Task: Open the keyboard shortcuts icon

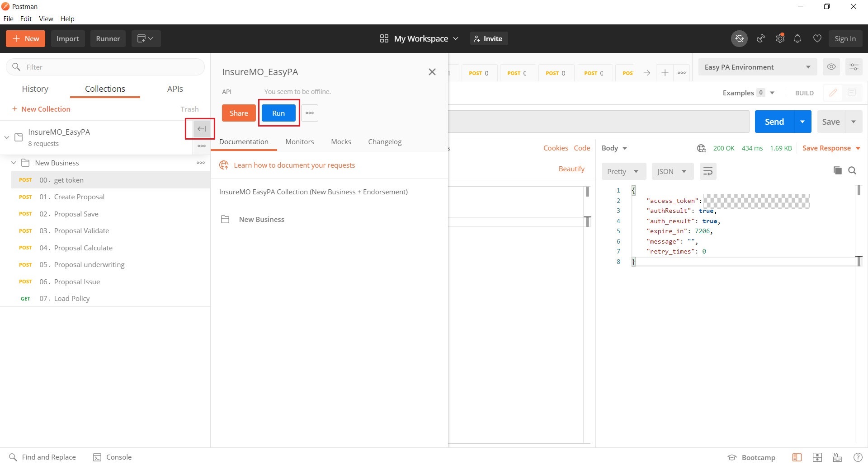Action: click(837, 457)
